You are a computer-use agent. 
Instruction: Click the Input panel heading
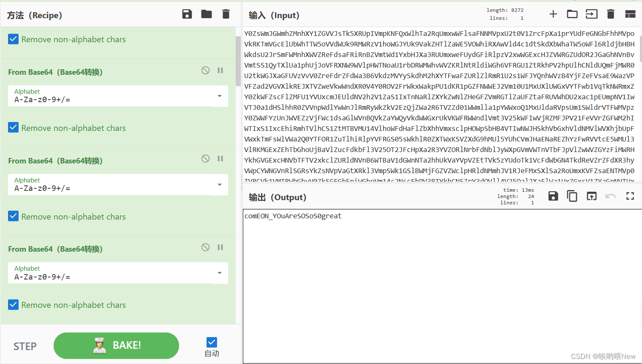click(x=274, y=15)
